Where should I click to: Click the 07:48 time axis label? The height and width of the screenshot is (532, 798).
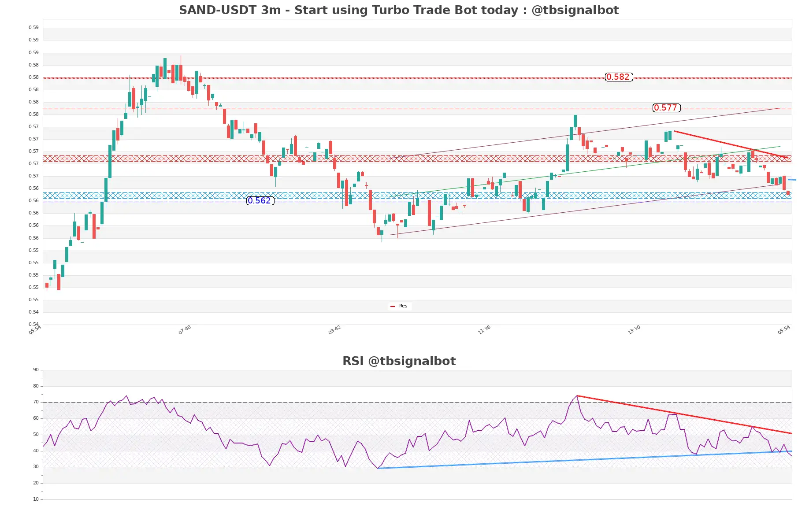pyautogui.click(x=185, y=330)
